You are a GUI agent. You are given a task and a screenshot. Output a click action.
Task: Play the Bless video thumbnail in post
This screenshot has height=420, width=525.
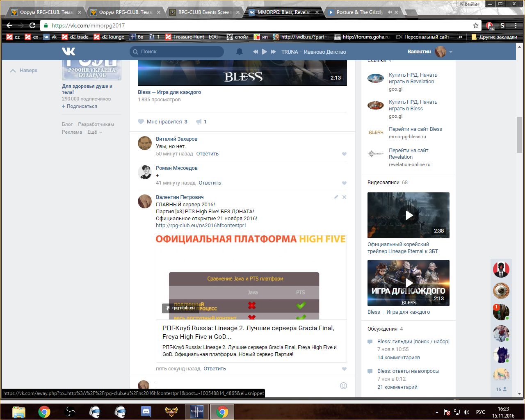[242, 73]
